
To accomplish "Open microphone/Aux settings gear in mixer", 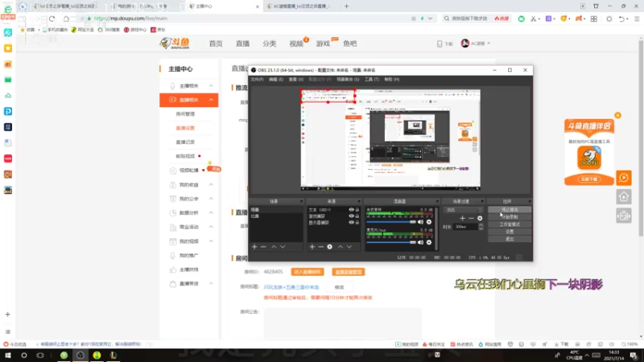I will click(429, 243).
